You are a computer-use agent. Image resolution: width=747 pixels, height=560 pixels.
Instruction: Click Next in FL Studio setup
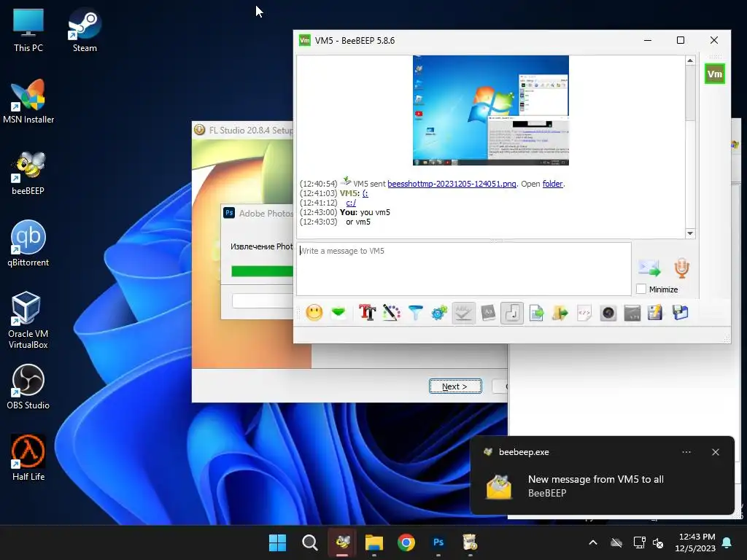pos(455,386)
